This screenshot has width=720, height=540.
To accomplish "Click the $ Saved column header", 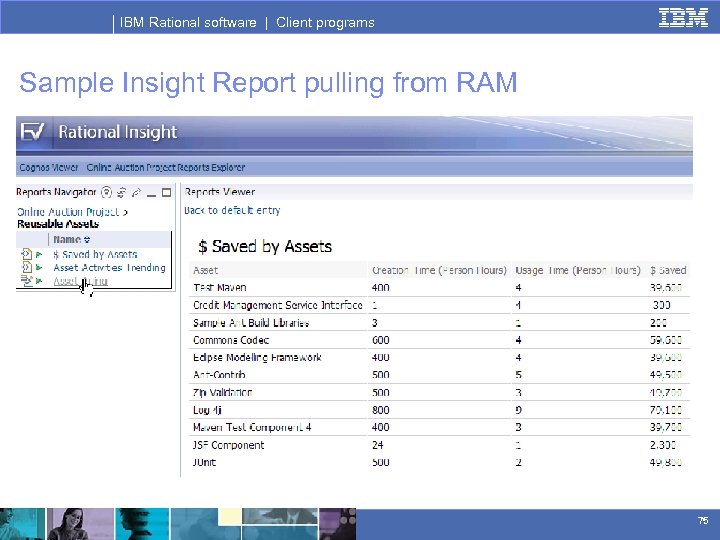I will coord(668,270).
